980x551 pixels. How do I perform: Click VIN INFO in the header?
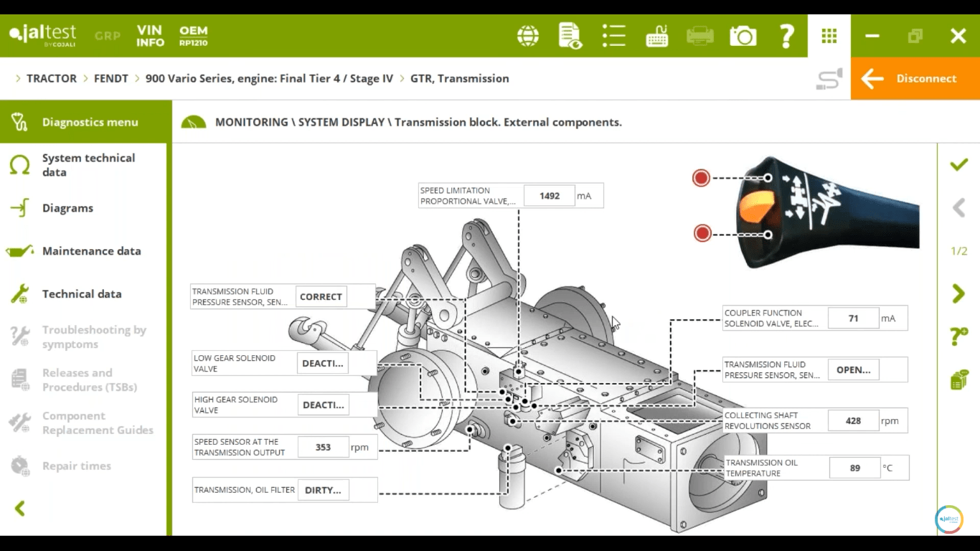point(150,36)
